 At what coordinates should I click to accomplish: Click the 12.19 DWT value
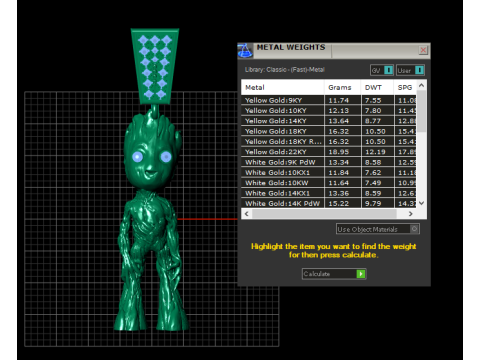[x=375, y=152]
